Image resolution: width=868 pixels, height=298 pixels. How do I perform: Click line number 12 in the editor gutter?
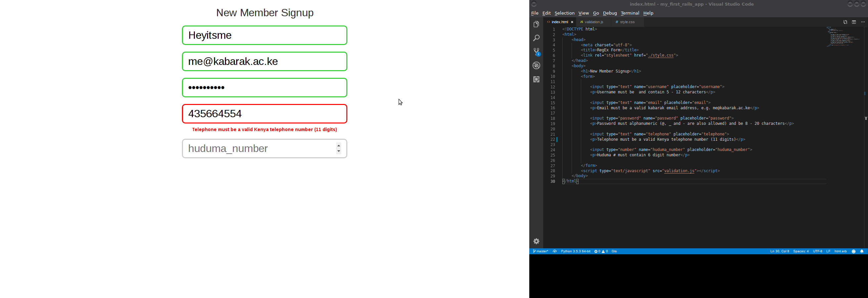553,87
